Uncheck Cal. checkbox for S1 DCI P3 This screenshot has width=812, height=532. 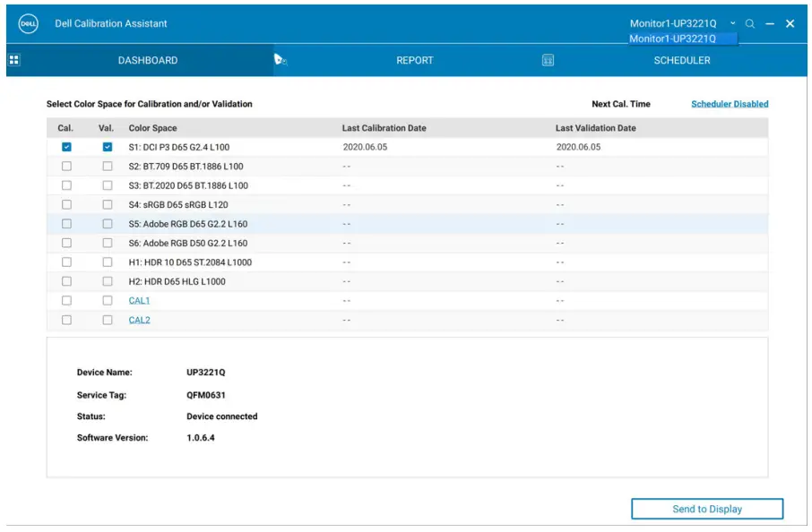(x=66, y=147)
